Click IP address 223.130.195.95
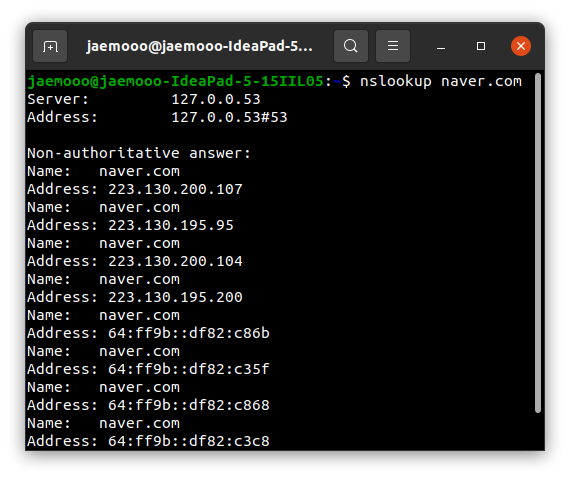This screenshot has height=479, width=570. tap(171, 225)
